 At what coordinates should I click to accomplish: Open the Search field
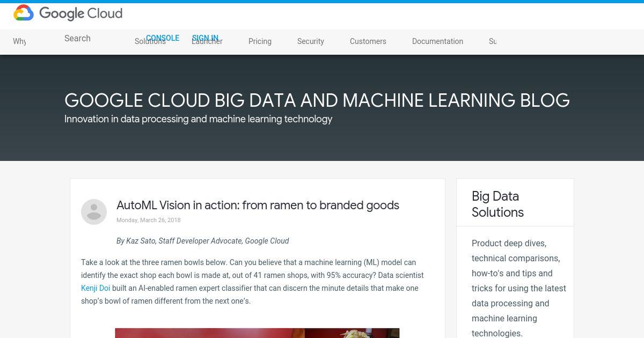[x=77, y=38]
